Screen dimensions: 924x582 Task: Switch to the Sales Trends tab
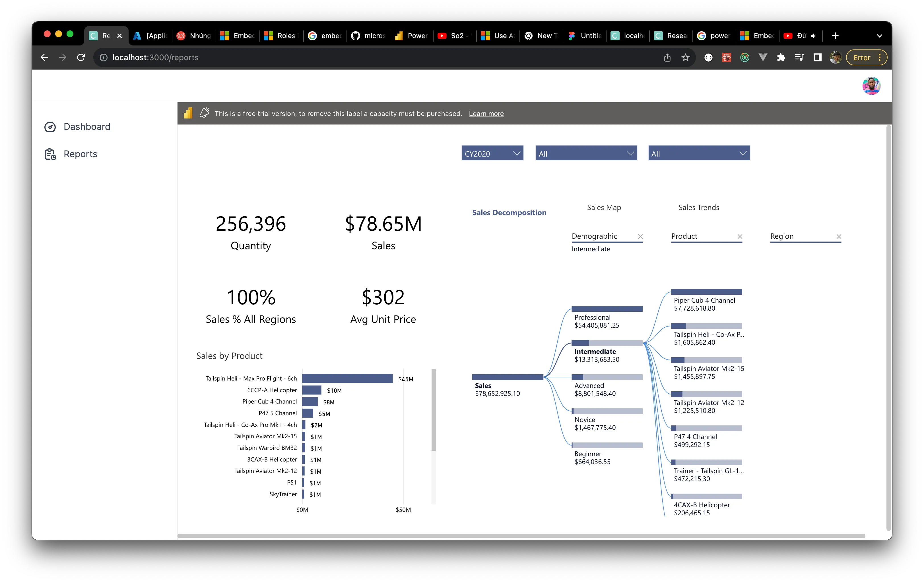(698, 207)
